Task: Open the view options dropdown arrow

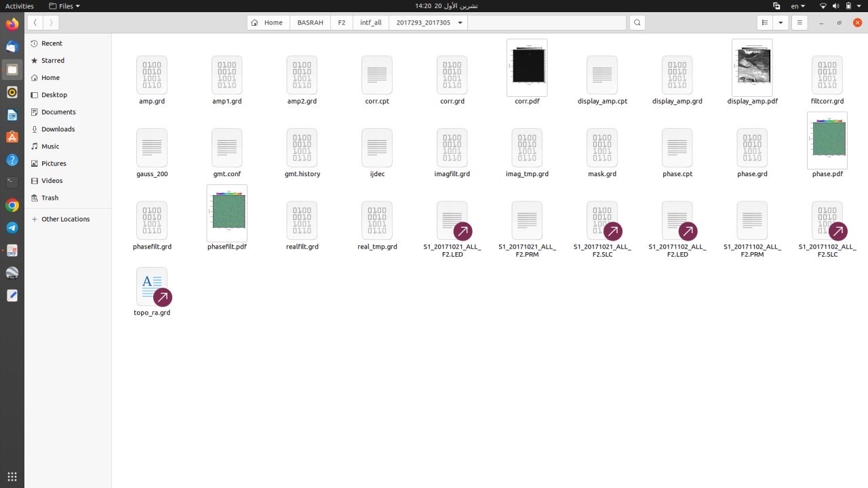Action: (x=780, y=22)
